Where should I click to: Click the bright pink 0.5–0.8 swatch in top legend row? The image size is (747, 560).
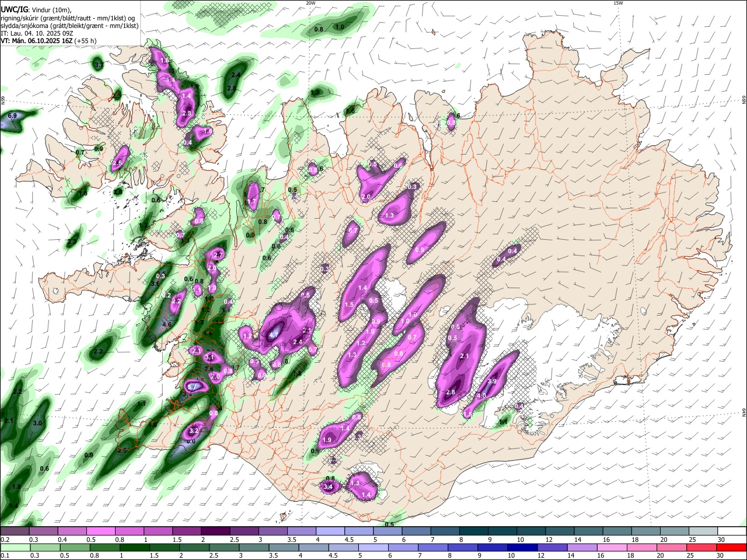pos(100,531)
